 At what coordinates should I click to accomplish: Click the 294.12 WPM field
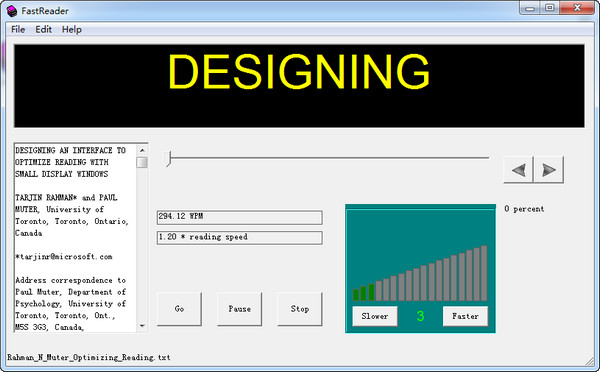[x=240, y=217]
